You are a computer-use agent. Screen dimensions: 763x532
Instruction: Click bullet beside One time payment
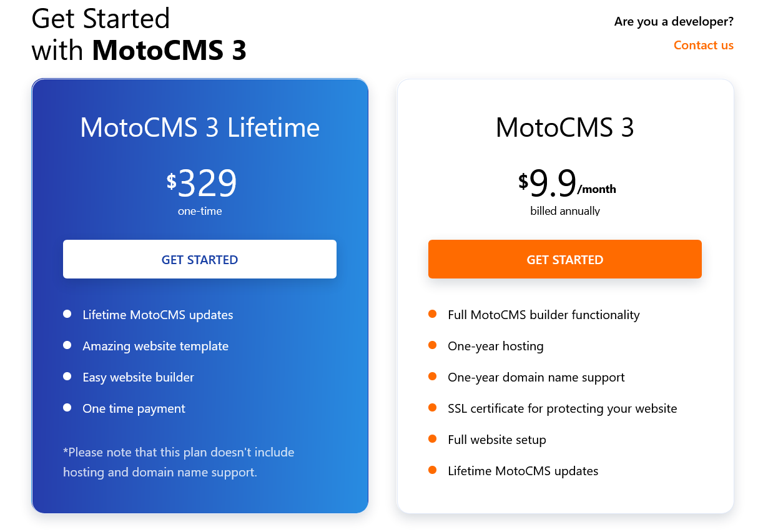(67, 408)
